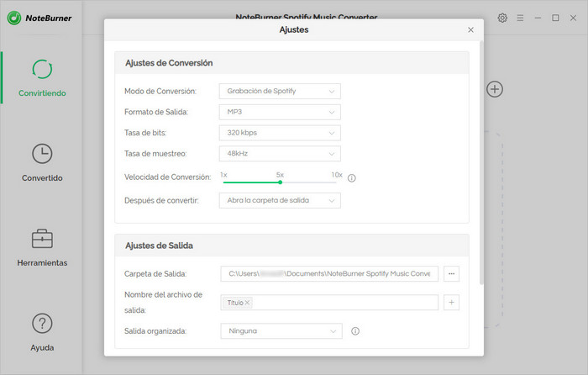Open Tasa de bits 320 kbps dropdown
Viewport: 588px width, 375px height.
(x=280, y=133)
